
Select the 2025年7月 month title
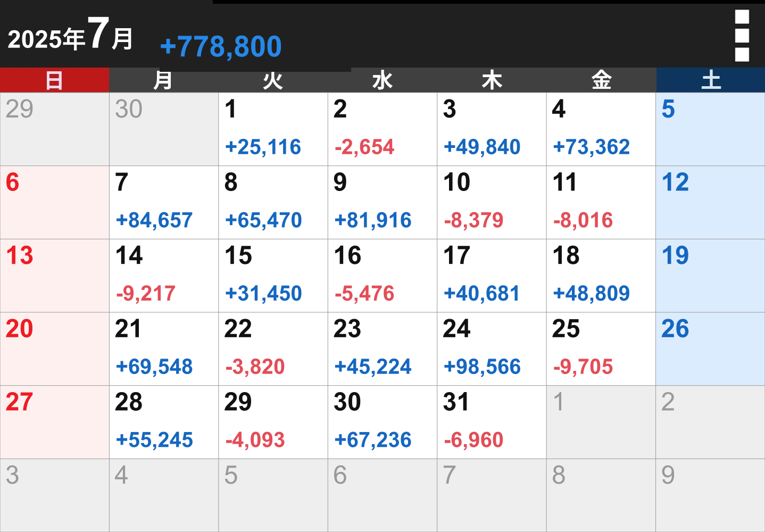[x=70, y=35]
